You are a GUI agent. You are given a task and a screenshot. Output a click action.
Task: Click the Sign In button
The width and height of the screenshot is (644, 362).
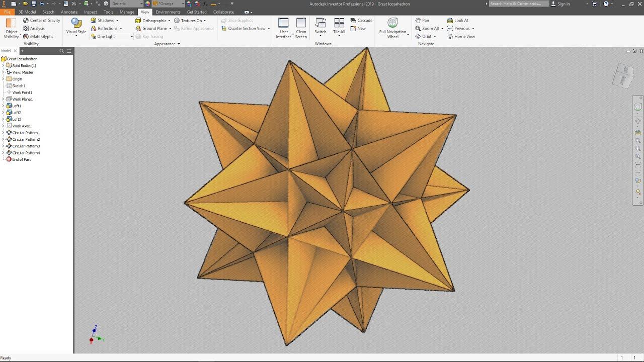(x=560, y=4)
